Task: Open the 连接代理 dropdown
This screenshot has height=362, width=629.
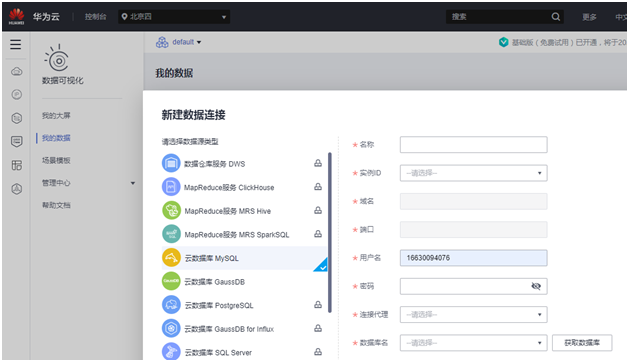Action: coord(473,315)
